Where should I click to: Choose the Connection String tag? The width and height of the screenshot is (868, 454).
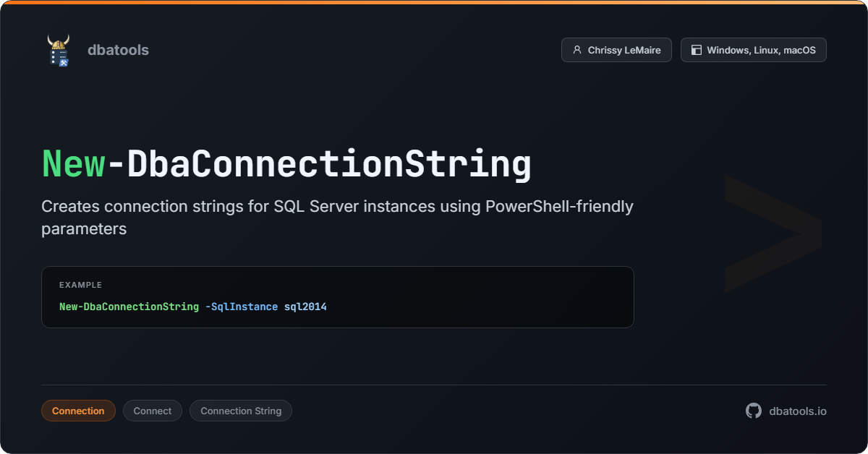tap(241, 411)
